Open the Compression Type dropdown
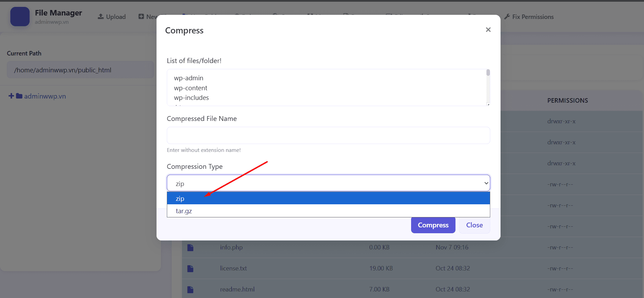The height and width of the screenshot is (298, 644). (x=328, y=183)
